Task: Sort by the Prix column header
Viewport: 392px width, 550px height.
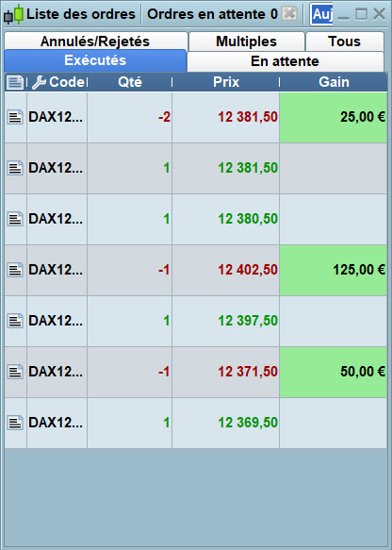Action: (226, 82)
